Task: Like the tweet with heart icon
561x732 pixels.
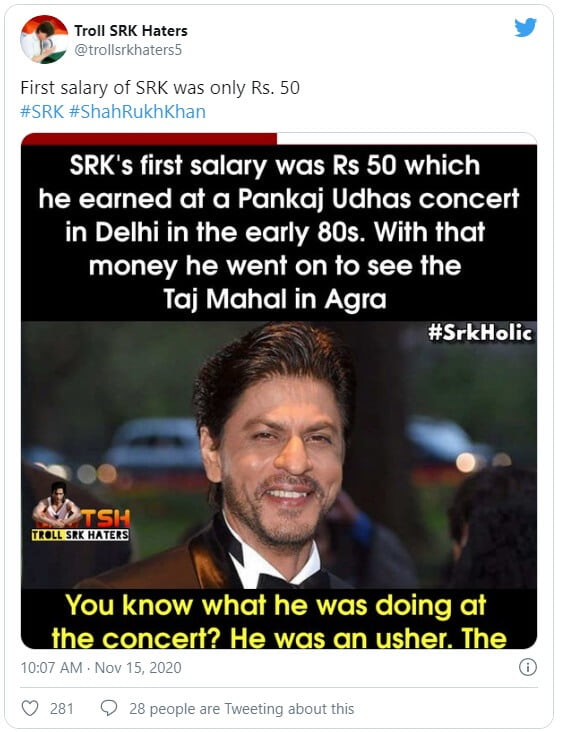Action: 30,709
